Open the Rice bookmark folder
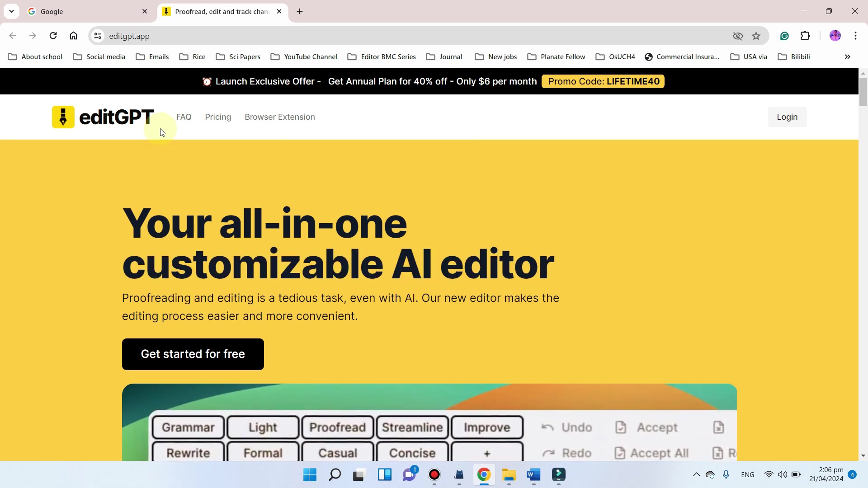The height and width of the screenshot is (488, 868). coord(193,57)
